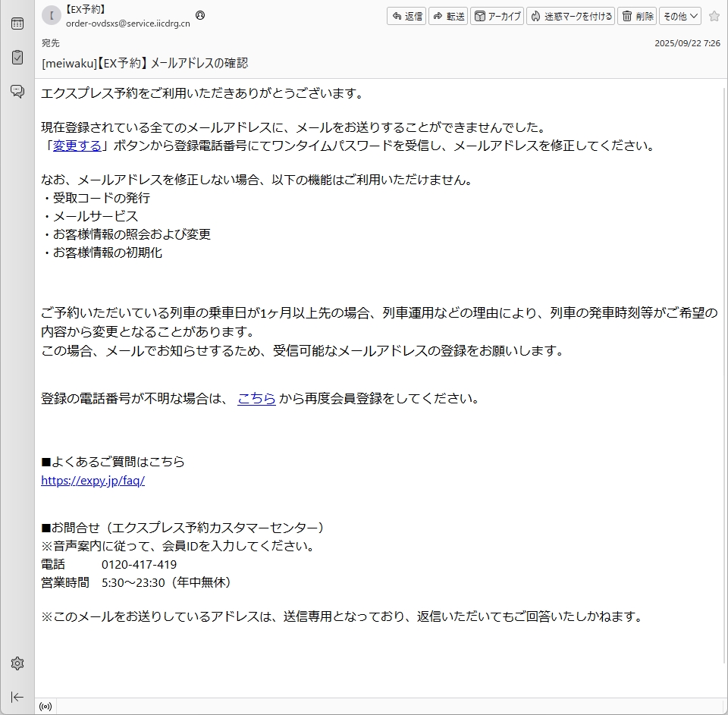728x715 pixels.
Task: Click the sender avatar icon
Action: click(x=51, y=15)
